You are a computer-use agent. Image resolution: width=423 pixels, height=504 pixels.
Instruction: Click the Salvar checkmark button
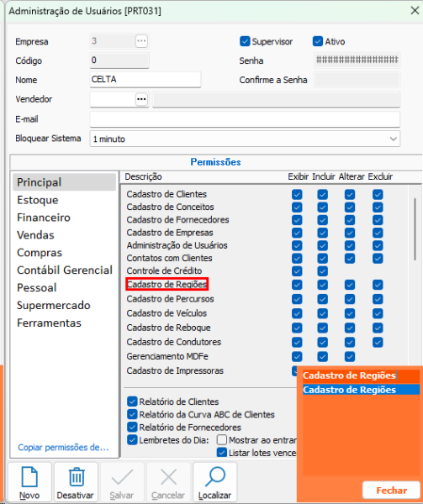[122, 482]
